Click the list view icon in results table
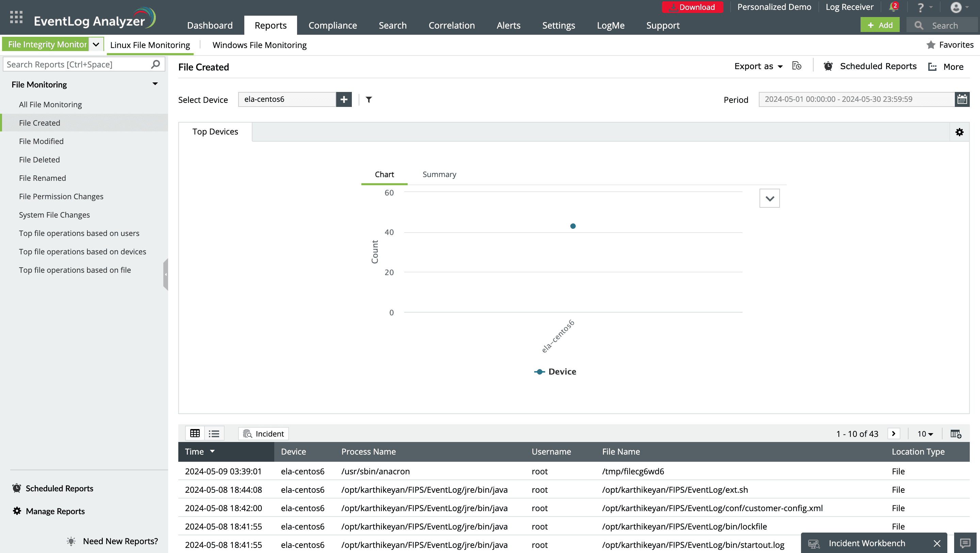This screenshot has width=980, height=553. [214, 434]
